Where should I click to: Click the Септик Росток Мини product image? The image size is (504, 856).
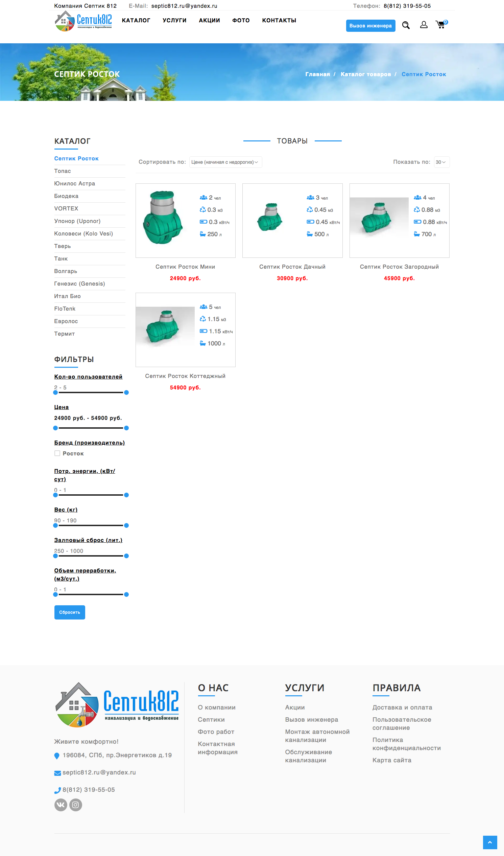[163, 217]
